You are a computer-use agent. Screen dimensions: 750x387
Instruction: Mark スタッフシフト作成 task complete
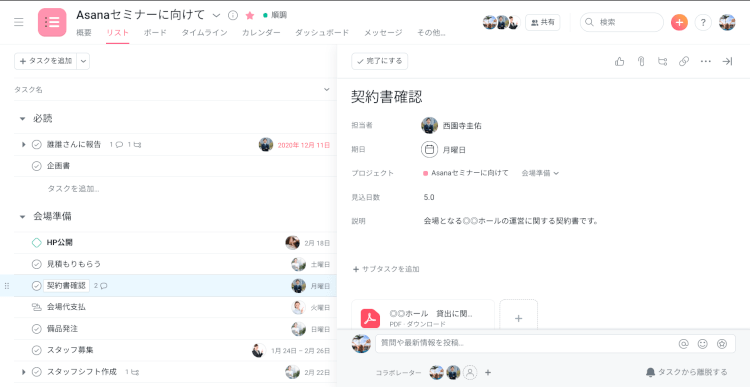[36, 372]
